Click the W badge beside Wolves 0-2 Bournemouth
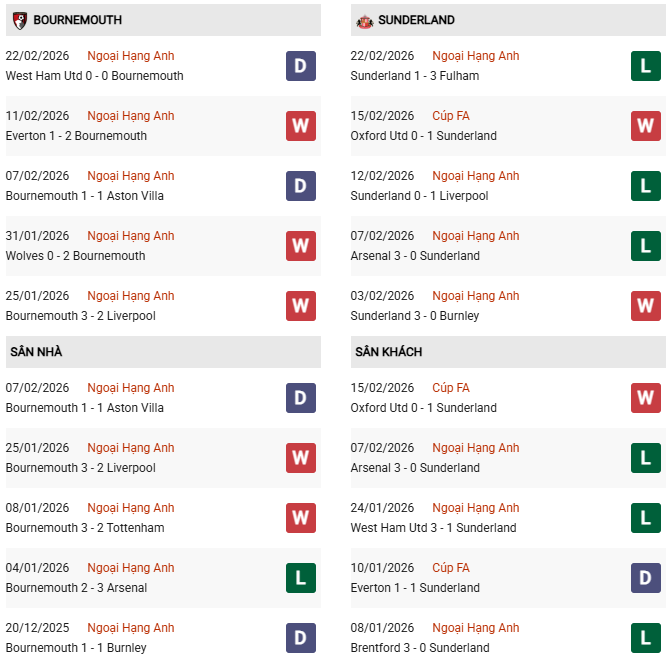 point(301,246)
